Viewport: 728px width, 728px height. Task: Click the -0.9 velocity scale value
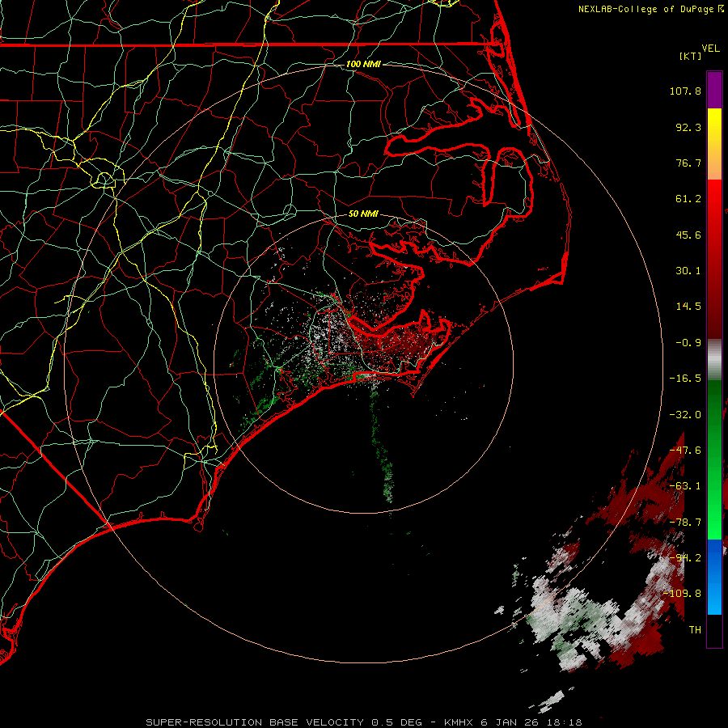pyautogui.click(x=688, y=343)
